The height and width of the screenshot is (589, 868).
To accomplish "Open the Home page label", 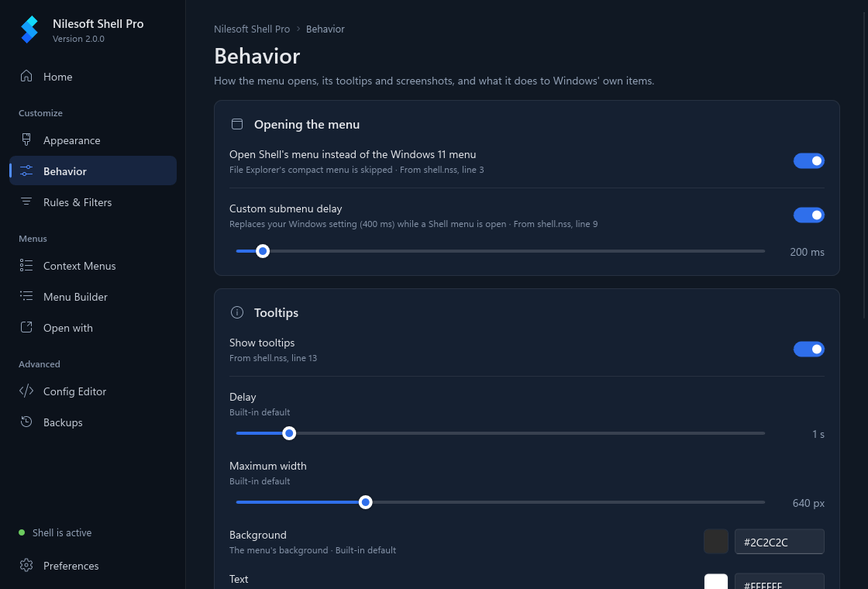I will pyautogui.click(x=57, y=77).
